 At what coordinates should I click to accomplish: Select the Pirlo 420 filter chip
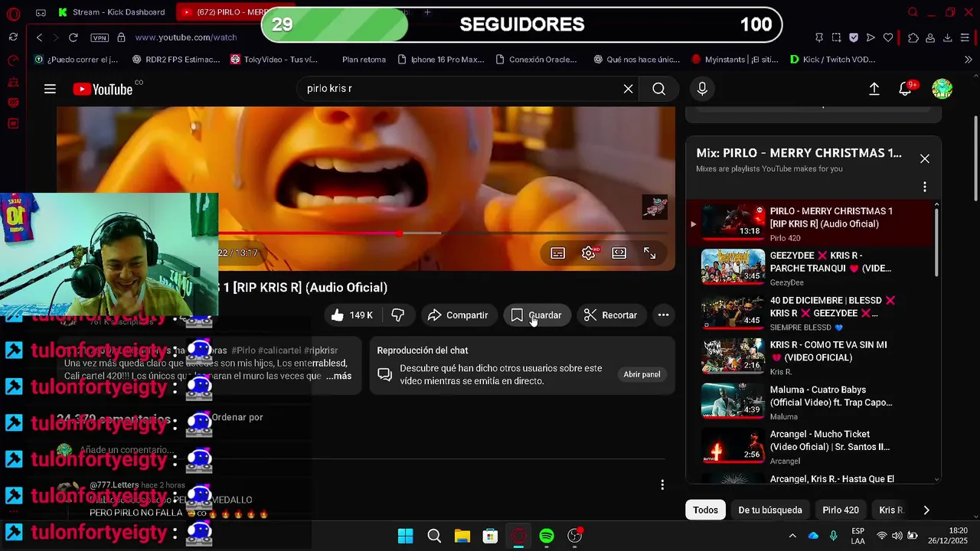841,510
